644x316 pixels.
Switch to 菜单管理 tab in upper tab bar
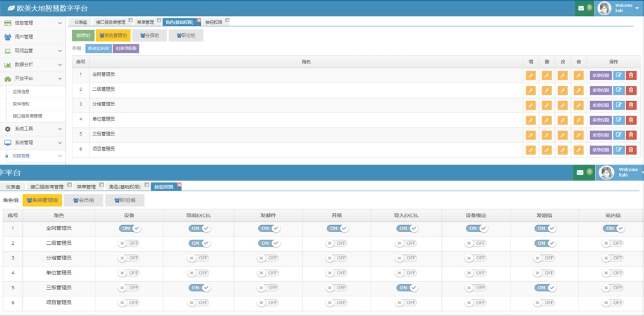[145, 22]
